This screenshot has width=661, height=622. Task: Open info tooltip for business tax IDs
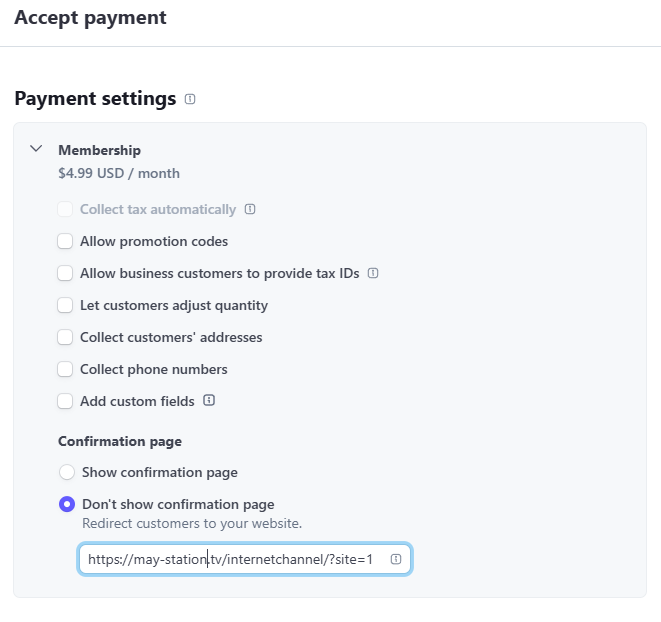(373, 273)
